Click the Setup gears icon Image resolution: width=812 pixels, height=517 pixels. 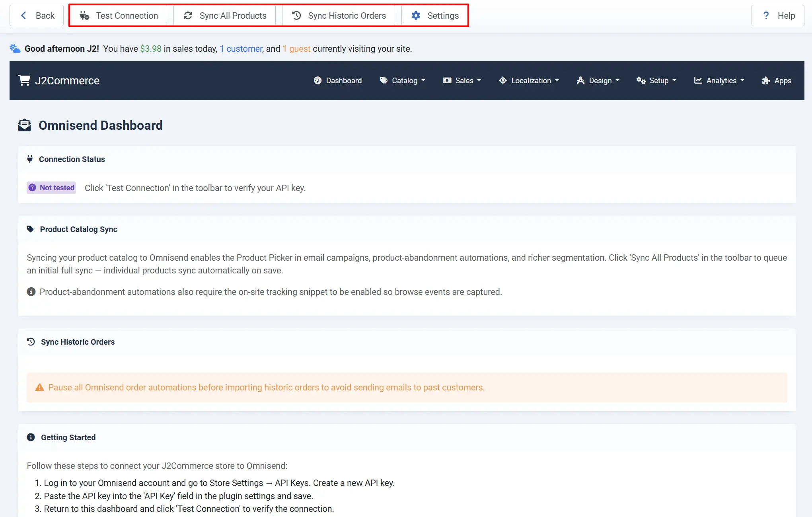[x=641, y=80]
